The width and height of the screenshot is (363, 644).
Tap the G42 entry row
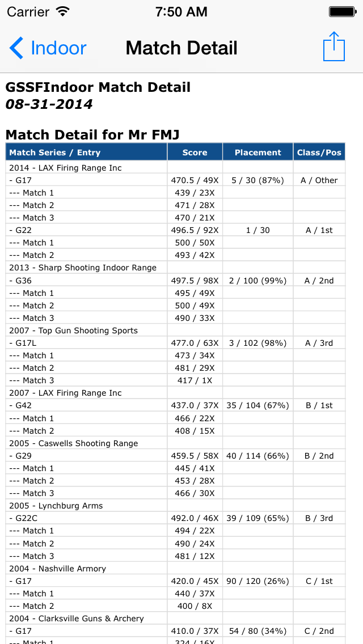tap(175, 405)
